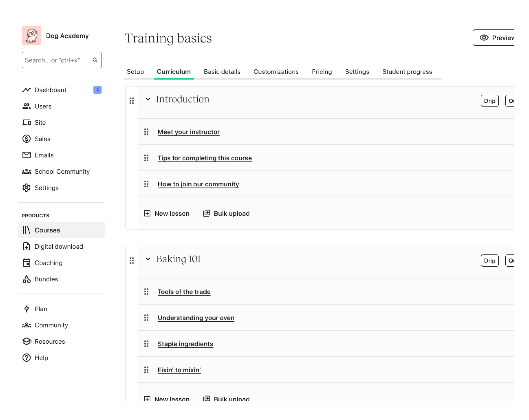Open the Coaching calendar icon
The height and width of the screenshot is (420, 529).
[26, 263]
